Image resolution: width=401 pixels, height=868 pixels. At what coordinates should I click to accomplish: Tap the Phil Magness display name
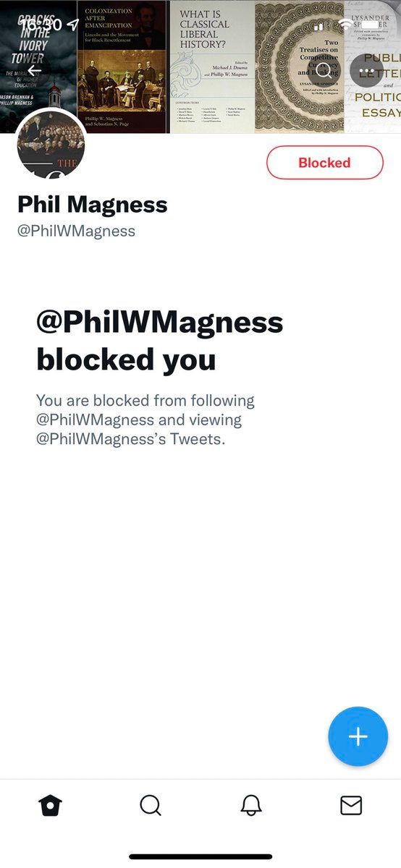pos(93,205)
